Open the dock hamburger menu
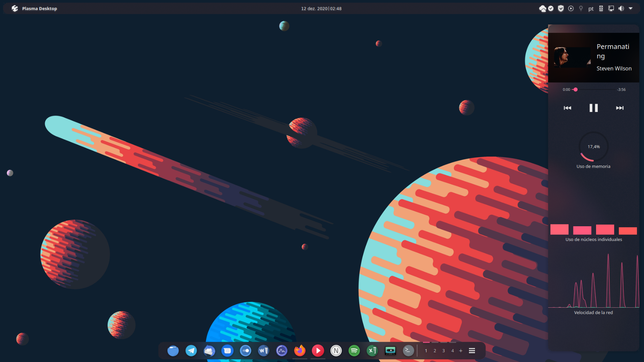The width and height of the screenshot is (644, 362). click(x=472, y=351)
